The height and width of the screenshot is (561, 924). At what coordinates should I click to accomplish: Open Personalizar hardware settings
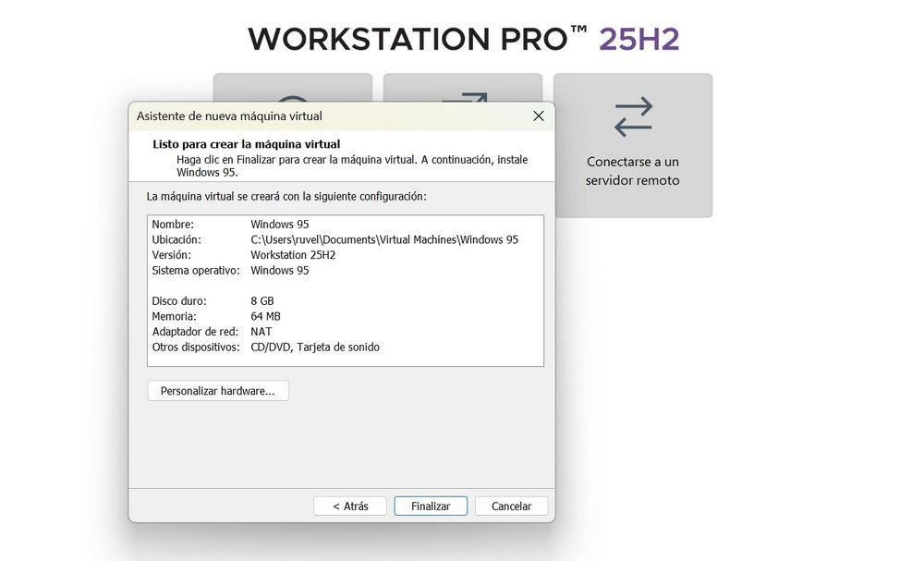(x=217, y=390)
